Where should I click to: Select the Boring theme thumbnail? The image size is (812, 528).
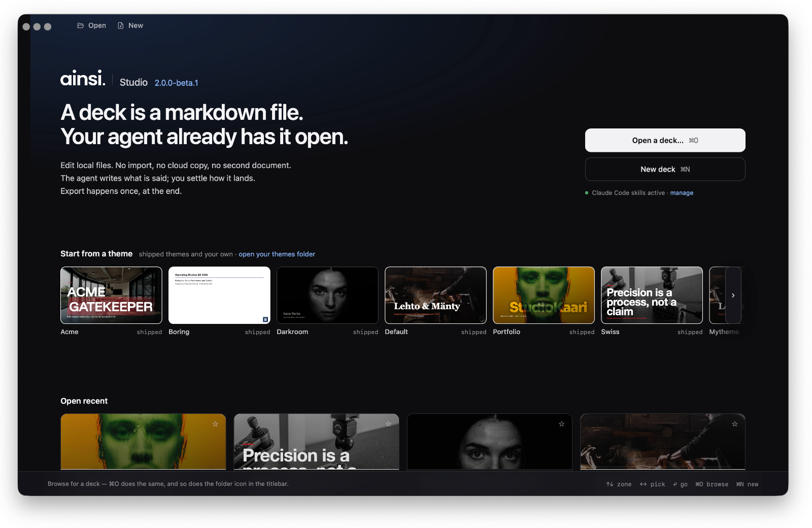click(219, 295)
